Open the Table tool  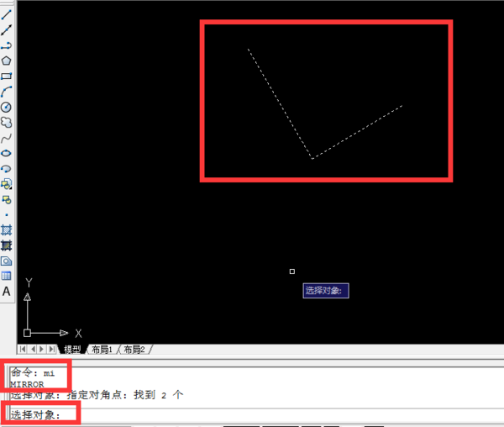[x=7, y=276]
